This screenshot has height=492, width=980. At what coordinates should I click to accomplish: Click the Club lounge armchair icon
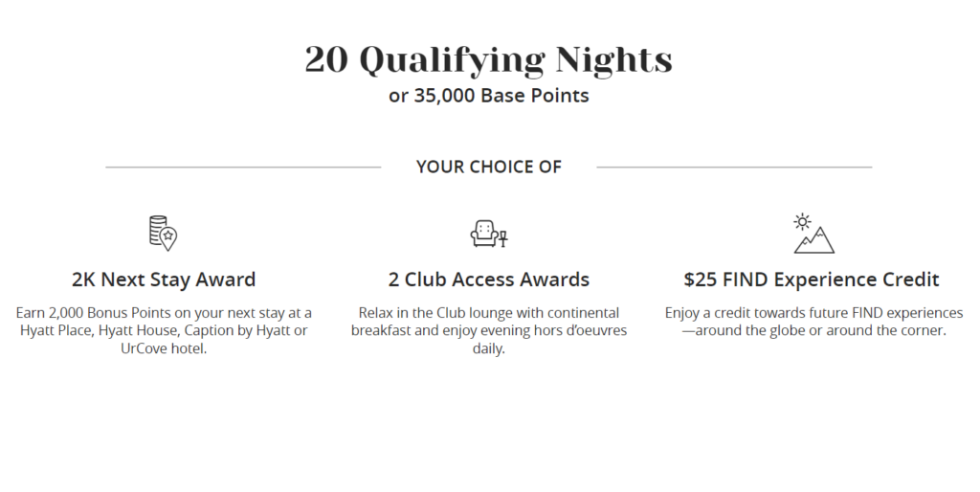(x=488, y=233)
